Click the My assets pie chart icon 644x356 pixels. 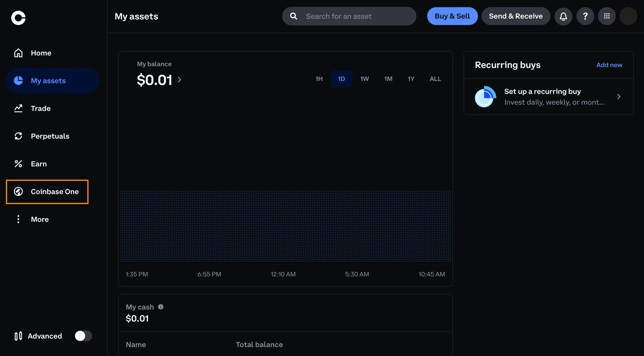pyautogui.click(x=18, y=81)
